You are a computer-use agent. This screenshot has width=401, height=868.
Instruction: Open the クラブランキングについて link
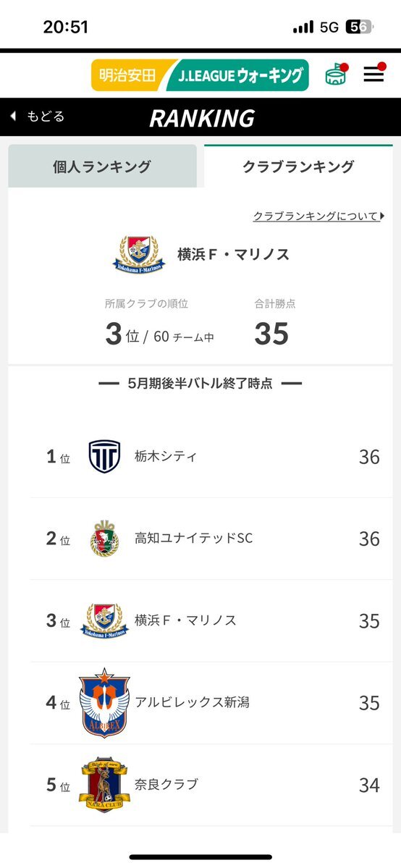tap(318, 216)
